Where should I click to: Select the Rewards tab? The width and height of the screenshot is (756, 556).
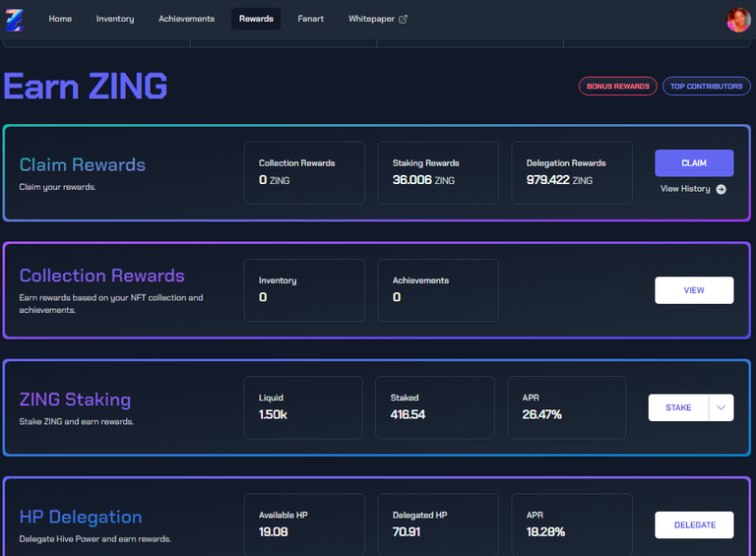256,19
